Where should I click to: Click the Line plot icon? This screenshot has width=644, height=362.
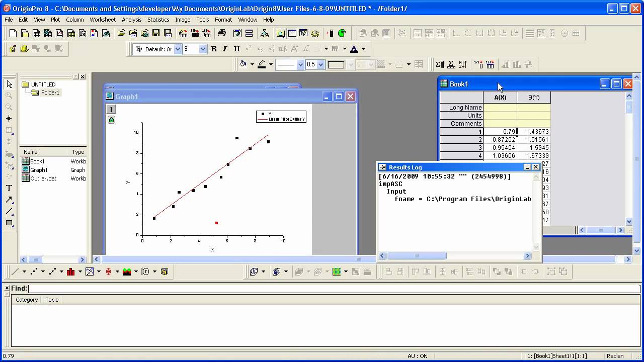pyautogui.click(x=15, y=271)
